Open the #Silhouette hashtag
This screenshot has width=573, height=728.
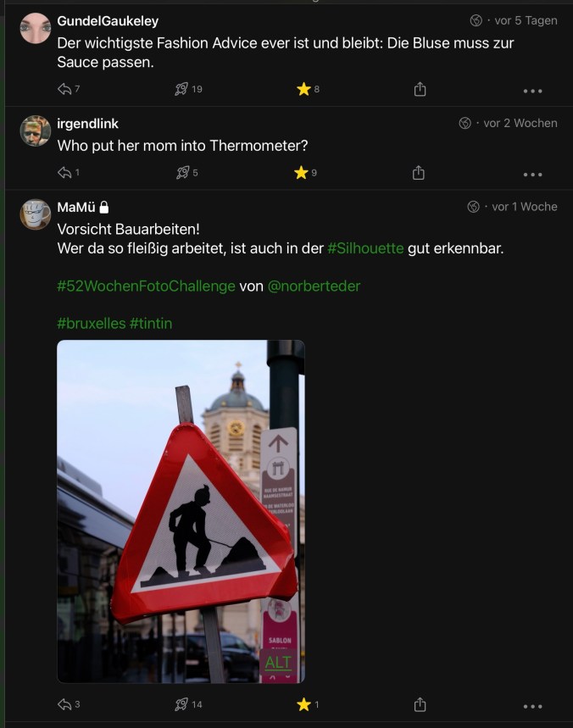(x=365, y=249)
